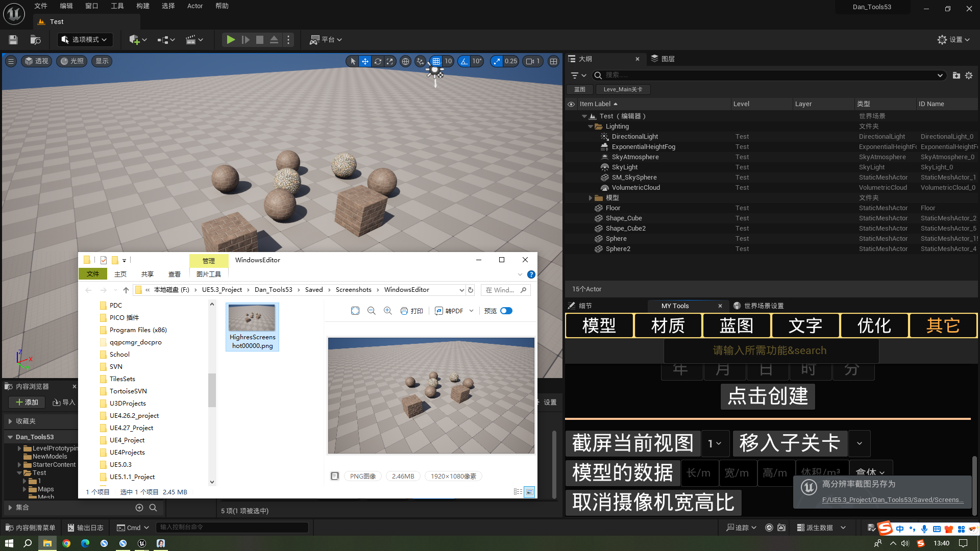The width and height of the screenshot is (980, 551).
Task: Click the 取消摄像机宽高比 button
Action: coord(653,503)
